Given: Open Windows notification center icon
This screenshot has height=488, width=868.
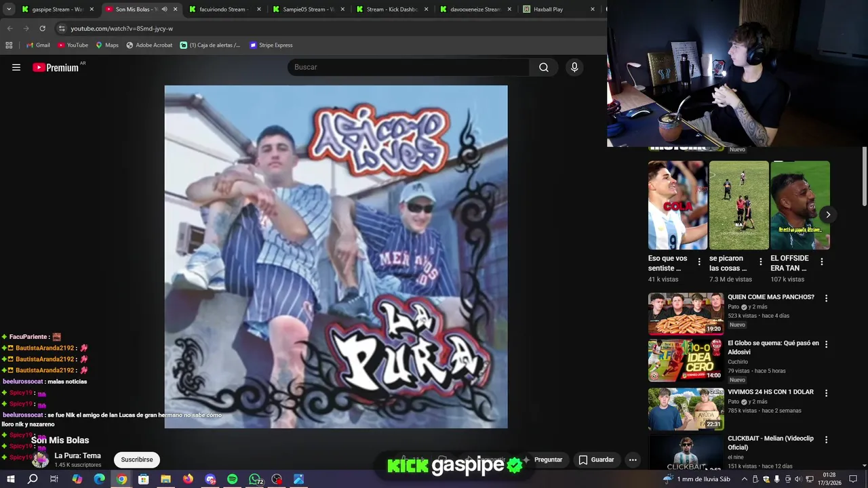Looking at the screenshot, I should [x=853, y=479].
